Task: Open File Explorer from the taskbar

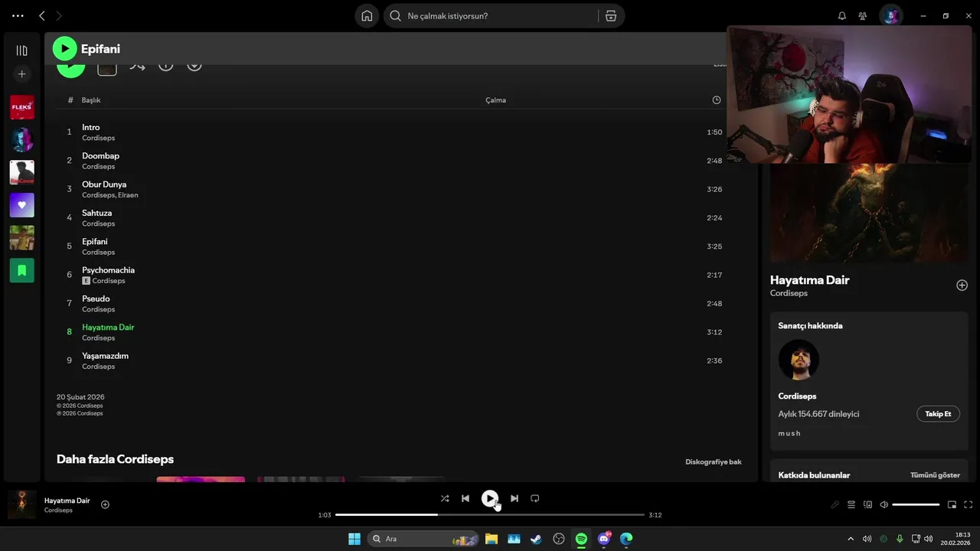Action: point(492,539)
